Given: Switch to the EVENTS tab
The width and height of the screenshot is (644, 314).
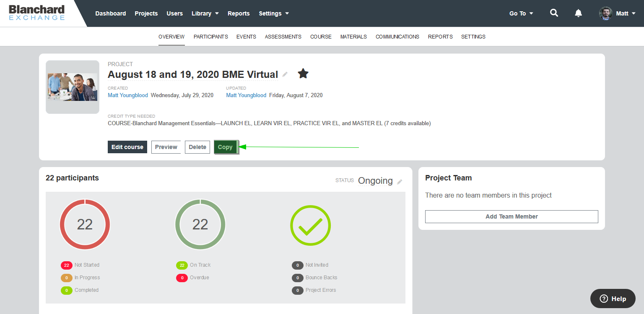Looking at the screenshot, I should [x=246, y=37].
